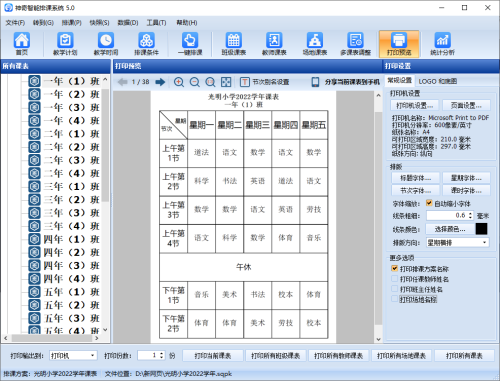Toggle 自动缩小字体 checkbox
The height and width of the screenshot is (381, 500).
click(x=429, y=203)
